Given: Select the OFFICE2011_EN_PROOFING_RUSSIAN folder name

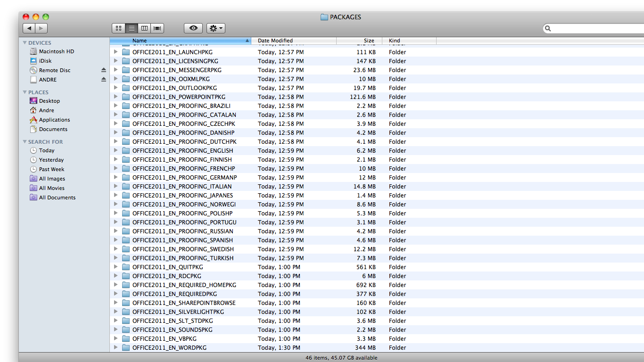Looking at the screenshot, I should (183, 231).
